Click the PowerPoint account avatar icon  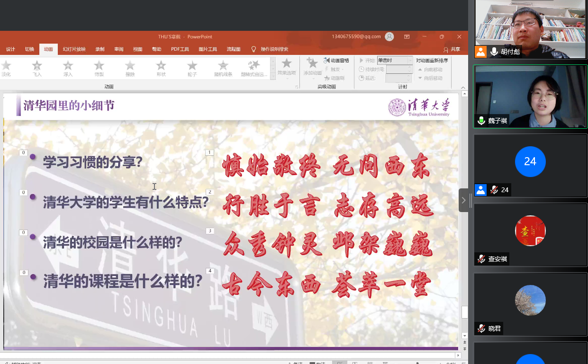pos(389,36)
